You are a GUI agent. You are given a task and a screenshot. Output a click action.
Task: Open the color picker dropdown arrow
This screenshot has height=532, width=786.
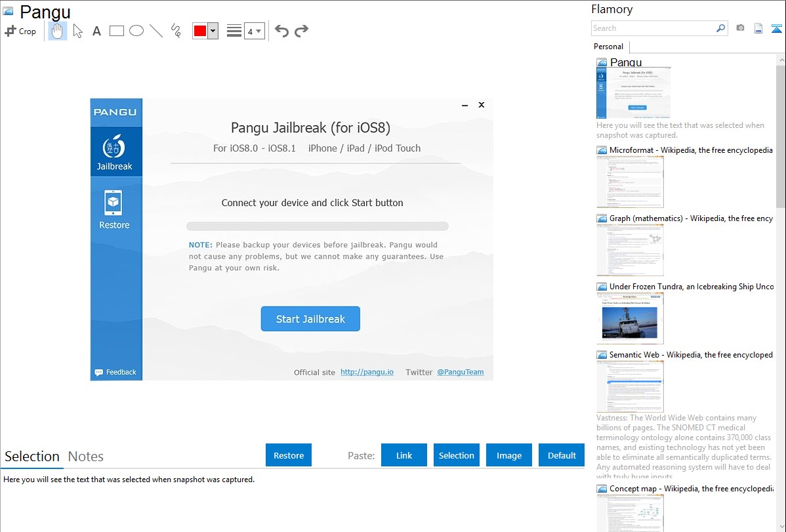(213, 31)
